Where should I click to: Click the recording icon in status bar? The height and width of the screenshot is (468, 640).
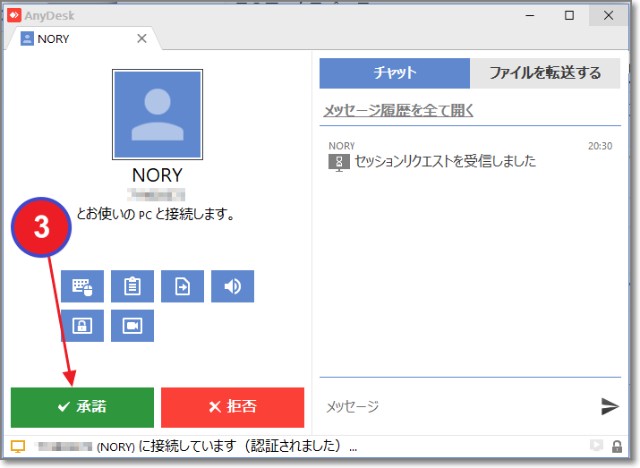point(598,446)
